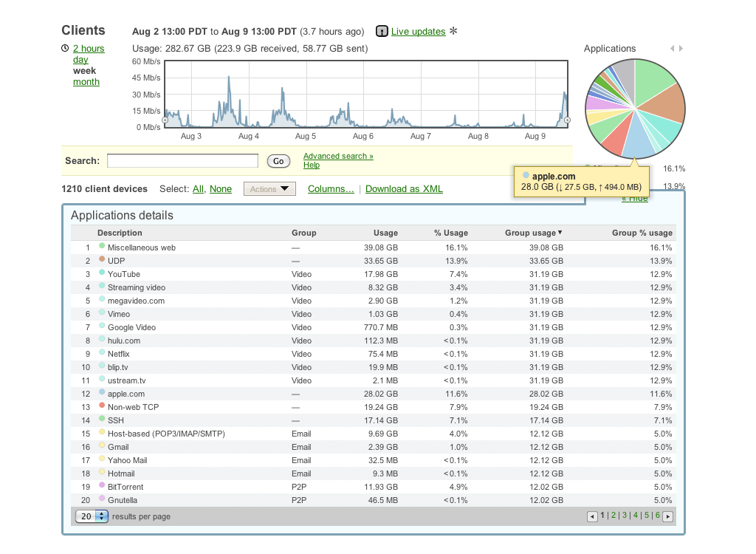The height and width of the screenshot is (554, 756).
Task: Switch time range to month
Action: [86, 82]
